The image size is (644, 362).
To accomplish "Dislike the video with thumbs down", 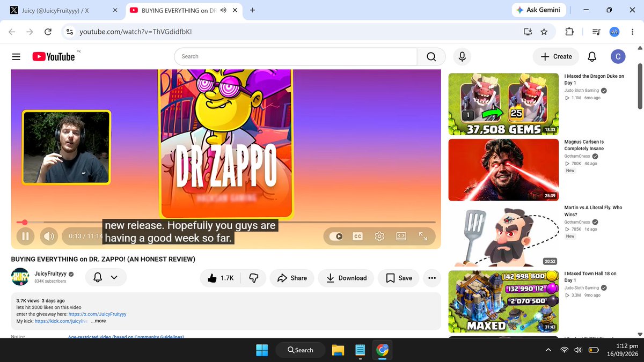I will click(x=254, y=278).
